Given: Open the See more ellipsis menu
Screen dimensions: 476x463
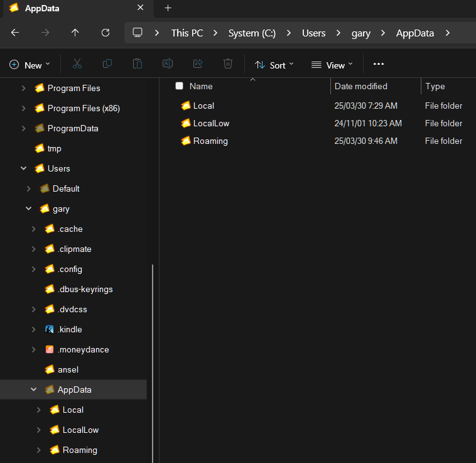Looking at the screenshot, I should (378, 64).
